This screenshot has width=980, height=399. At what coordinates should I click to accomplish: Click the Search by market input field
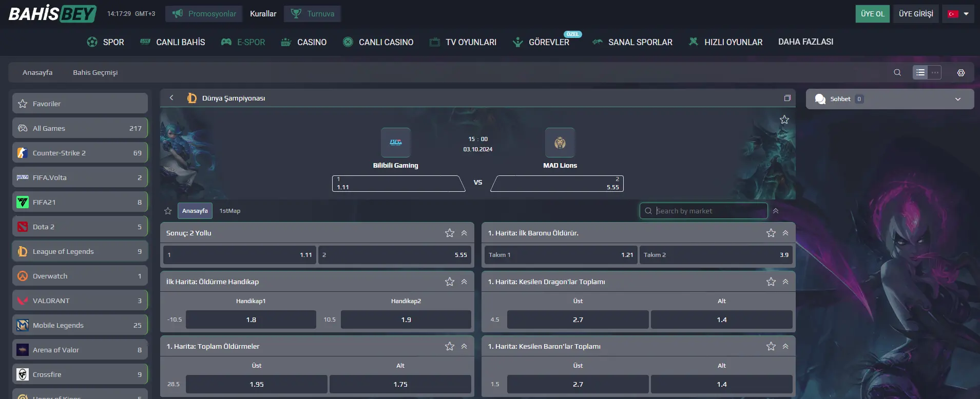(x=703, y=211)
